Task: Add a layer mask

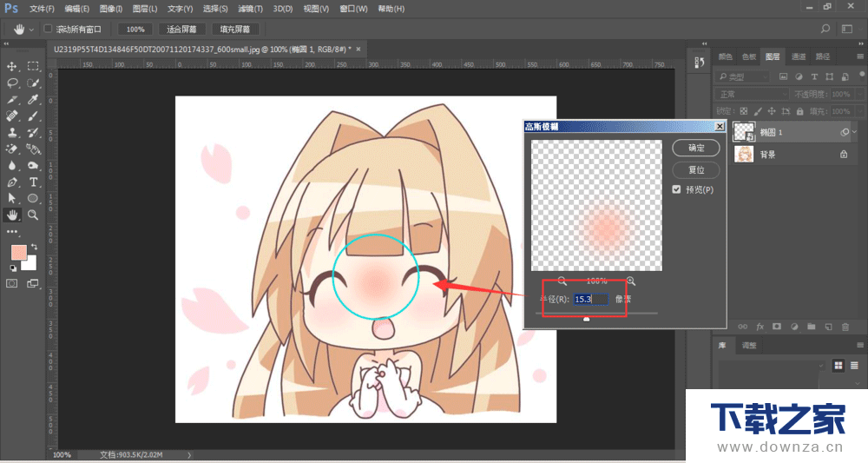Action: click(777, 327)
